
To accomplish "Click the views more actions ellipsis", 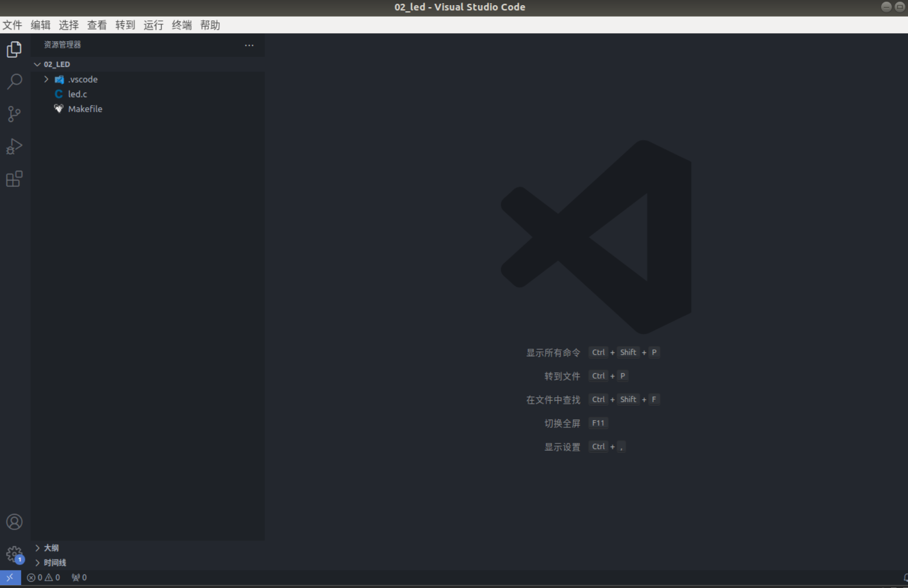I will coord(249,45).
